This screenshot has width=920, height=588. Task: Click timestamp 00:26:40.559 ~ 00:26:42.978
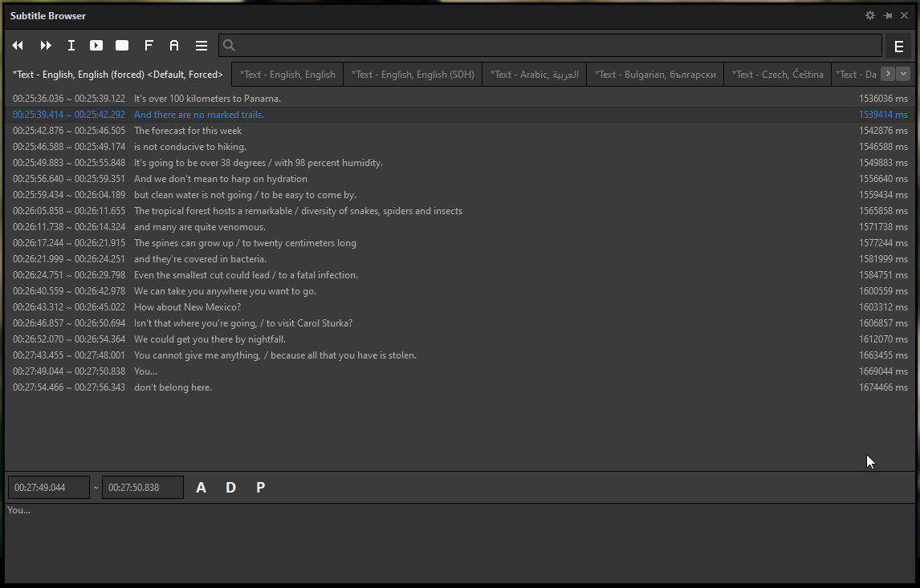point(69,291)
